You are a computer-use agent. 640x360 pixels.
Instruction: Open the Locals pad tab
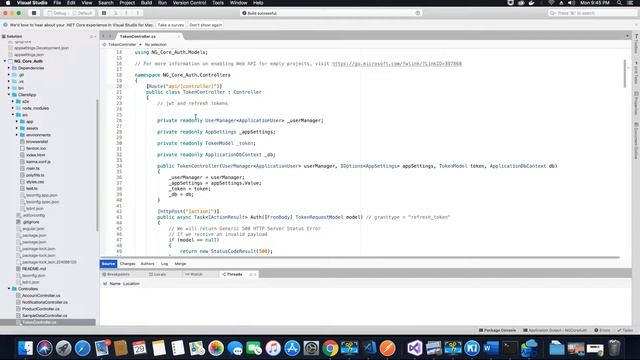point(158,274)
